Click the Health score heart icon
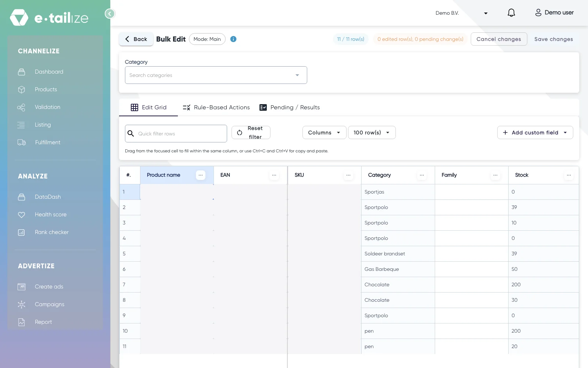The height and width of the screenshot is (368, 588). coord(22,215)
